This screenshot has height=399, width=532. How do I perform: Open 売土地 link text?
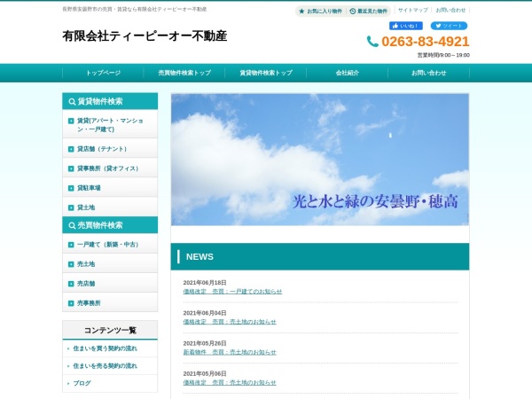coord(86,264)
